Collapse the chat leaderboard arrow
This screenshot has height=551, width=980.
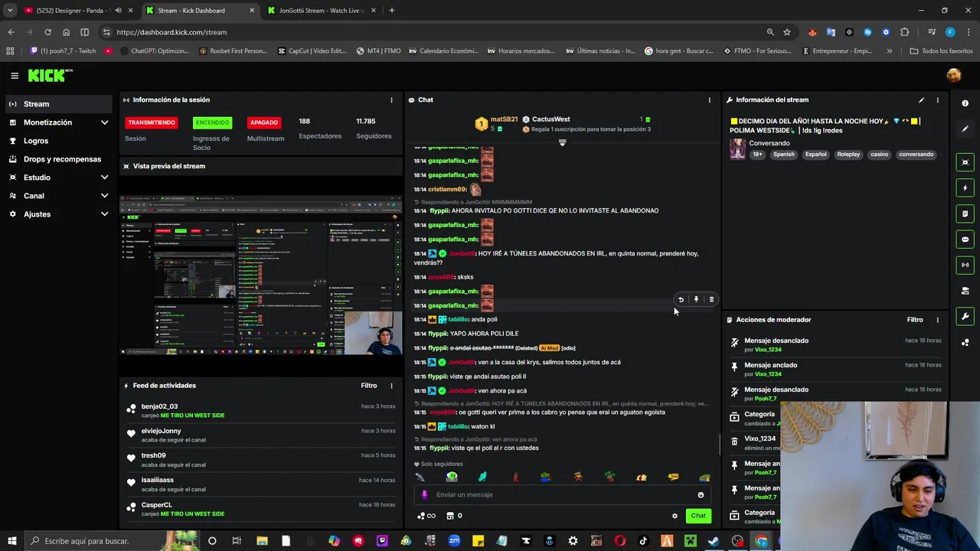562,143
